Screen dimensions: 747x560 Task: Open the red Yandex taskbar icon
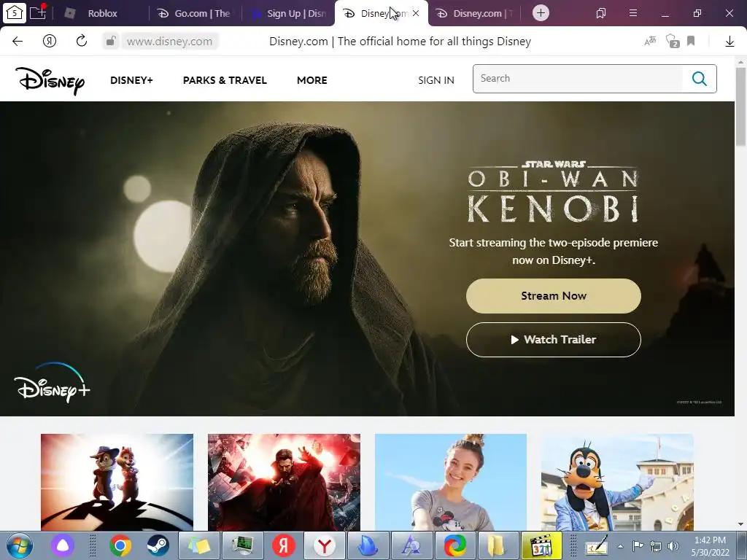coord(284,545)
